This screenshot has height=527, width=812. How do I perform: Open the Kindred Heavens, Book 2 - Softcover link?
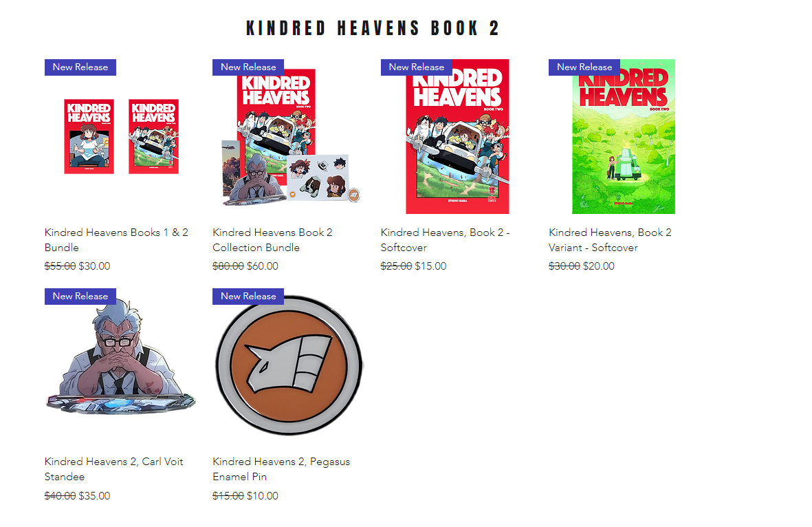446,240
